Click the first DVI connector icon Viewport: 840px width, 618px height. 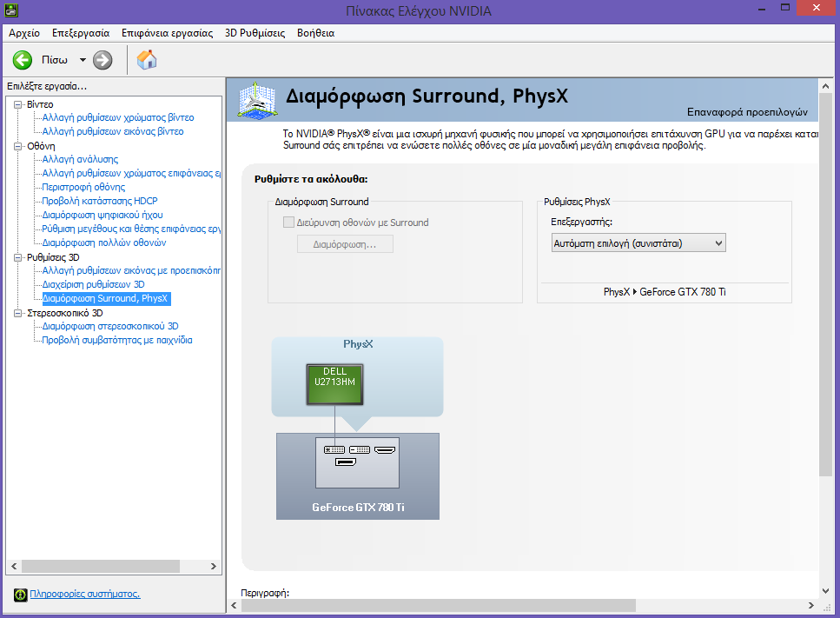coord(334,449)
